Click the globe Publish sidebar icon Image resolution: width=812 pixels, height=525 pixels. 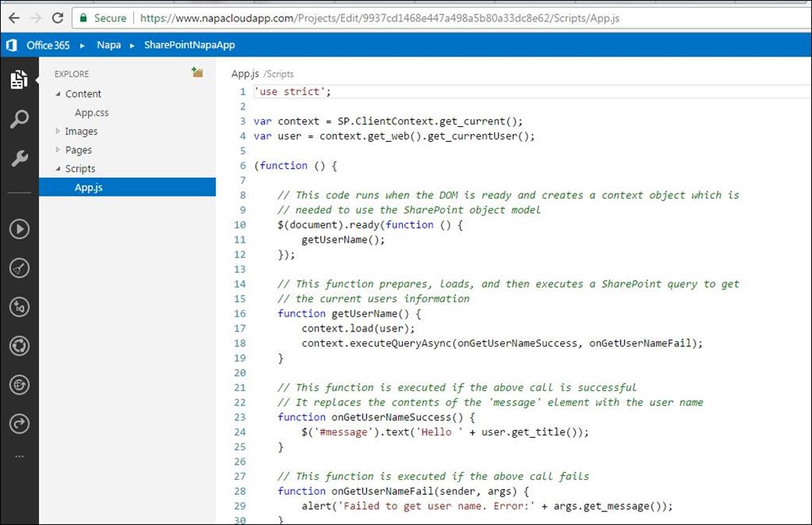pyautogui.click(x=19, y=385)
